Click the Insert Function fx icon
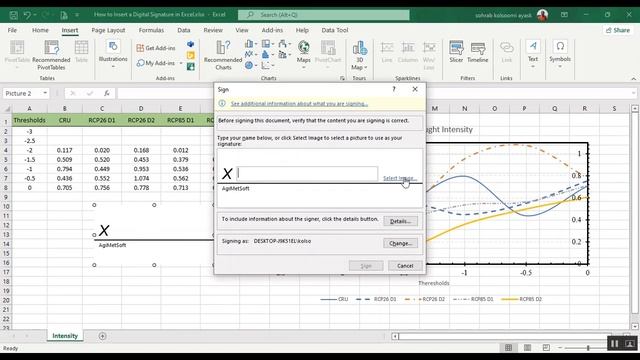640x360 pixels. pyautogui.click(x=107, y=93)
